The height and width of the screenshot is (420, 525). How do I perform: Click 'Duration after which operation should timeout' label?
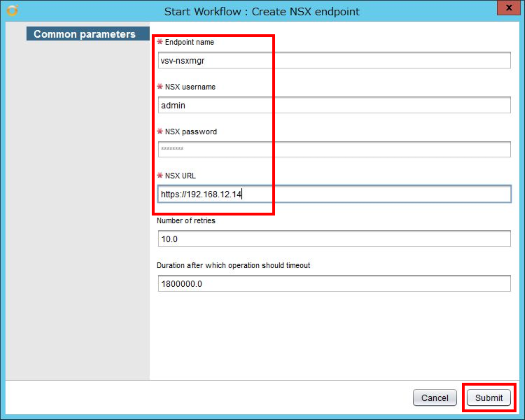(x=233, y=265)
